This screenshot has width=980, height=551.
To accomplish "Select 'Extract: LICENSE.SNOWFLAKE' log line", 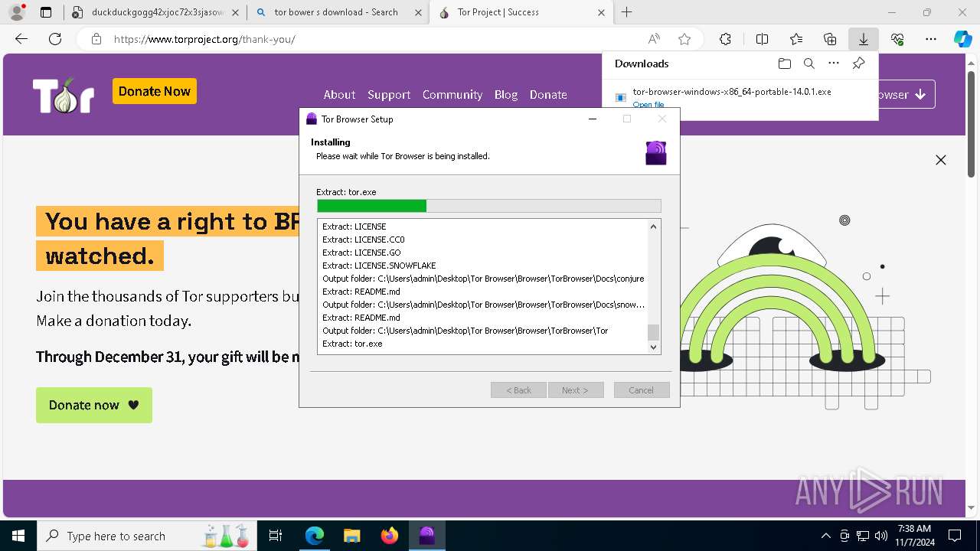I will [x=379, y=266].
